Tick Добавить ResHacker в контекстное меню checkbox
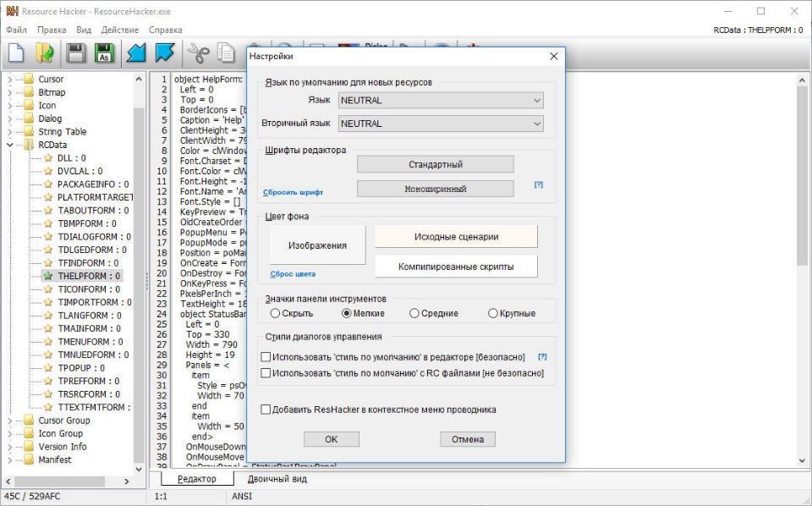 tap(266, 410)
